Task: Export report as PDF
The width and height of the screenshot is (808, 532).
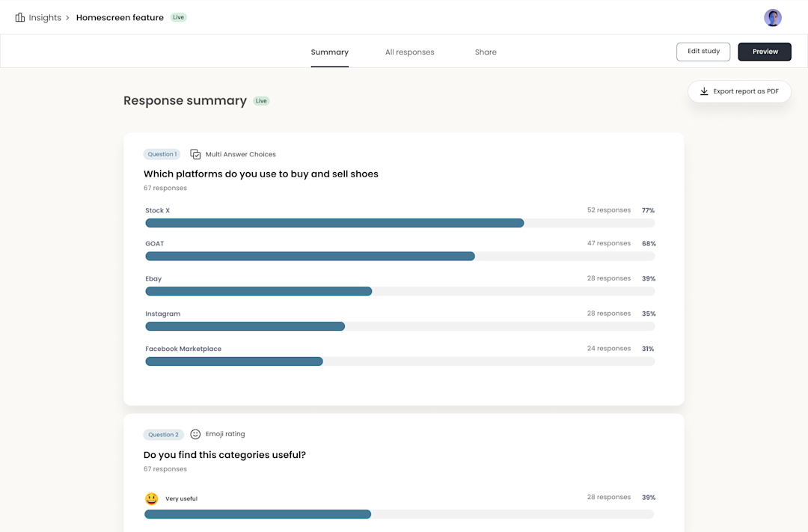Action: point(739,91)
